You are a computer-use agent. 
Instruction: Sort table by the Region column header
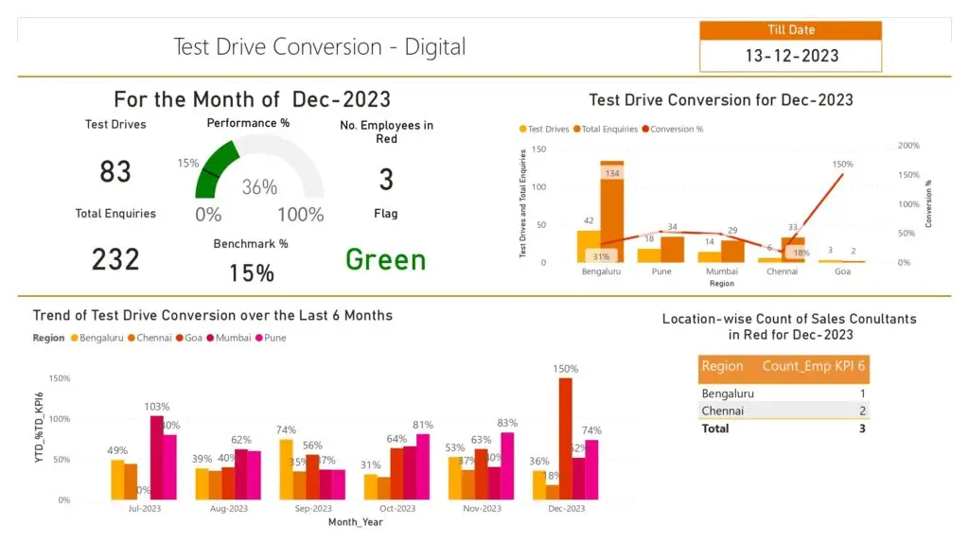point(722,366)
